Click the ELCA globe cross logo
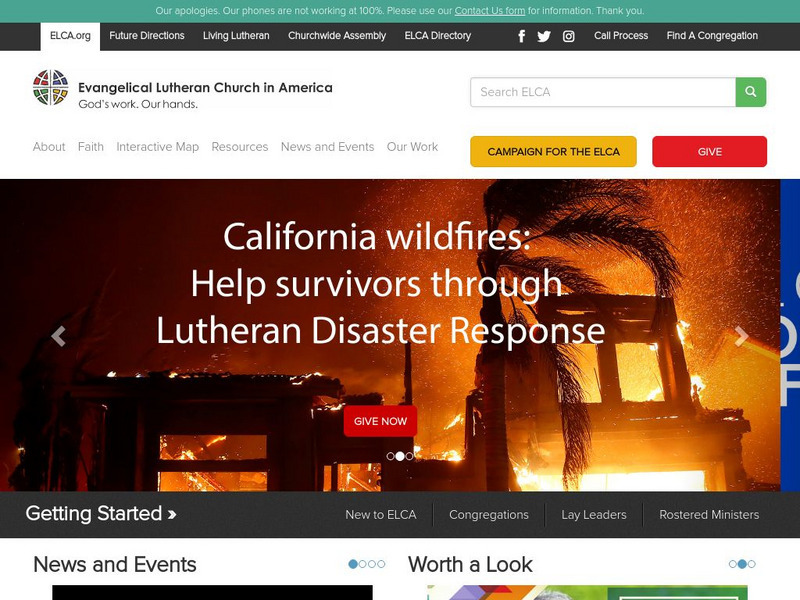This screenshot has width=800, height=600. 51,88
